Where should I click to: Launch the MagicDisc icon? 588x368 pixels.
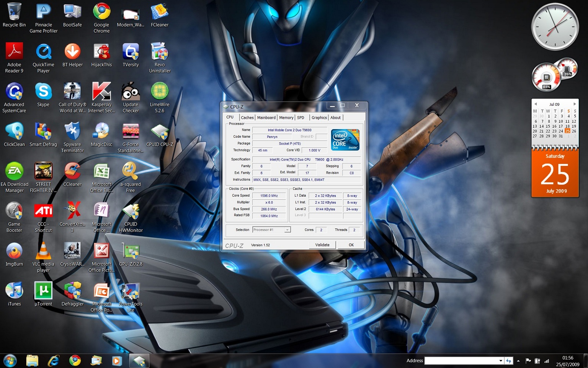tap(101, 135)
